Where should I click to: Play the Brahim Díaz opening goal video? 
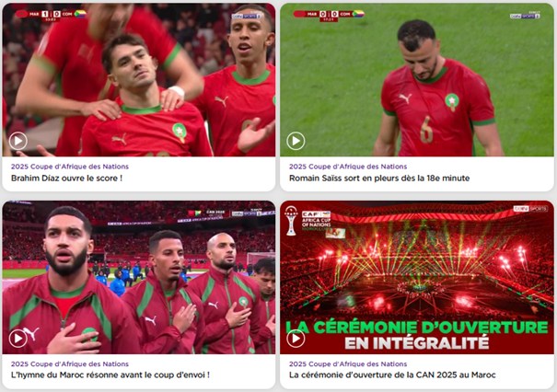pos(18,141)
